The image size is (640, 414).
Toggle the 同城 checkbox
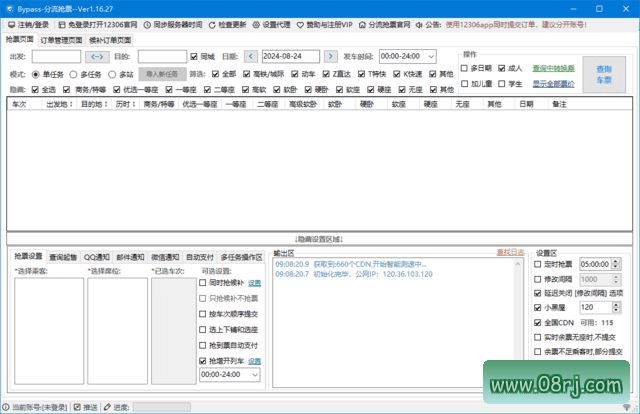(194, 57)
